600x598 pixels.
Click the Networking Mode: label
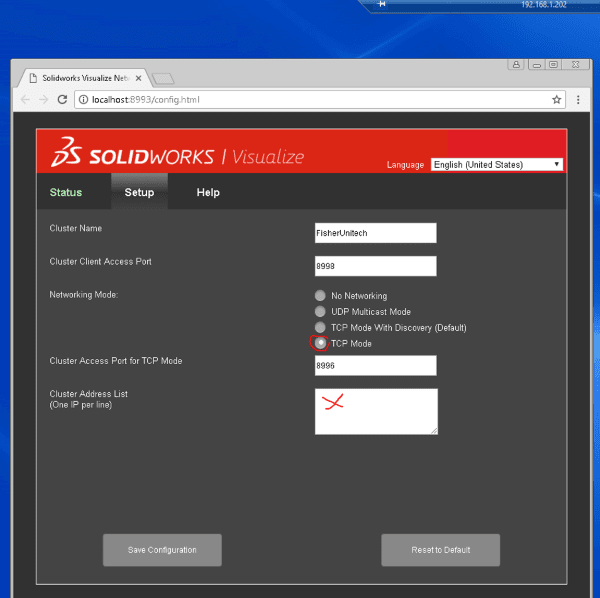(84, 295)
